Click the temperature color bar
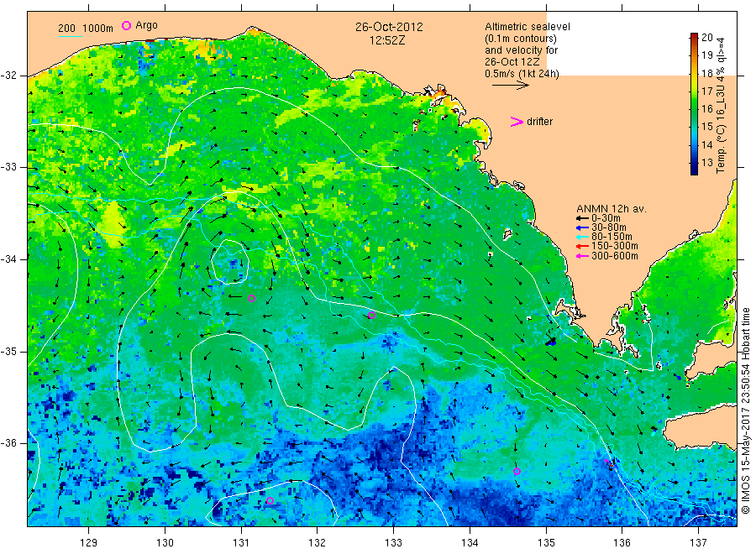This screenshot has width=756, height=554. pos(694,103)
